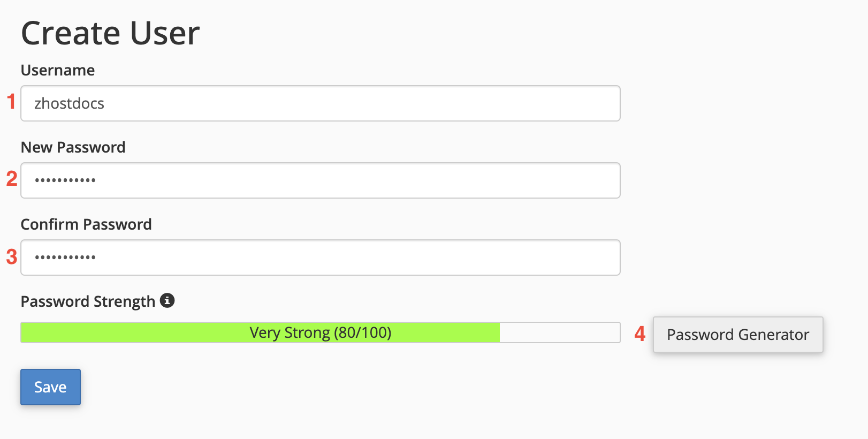
Task: Click into the New Password field
Action: [x=320, y=180]
